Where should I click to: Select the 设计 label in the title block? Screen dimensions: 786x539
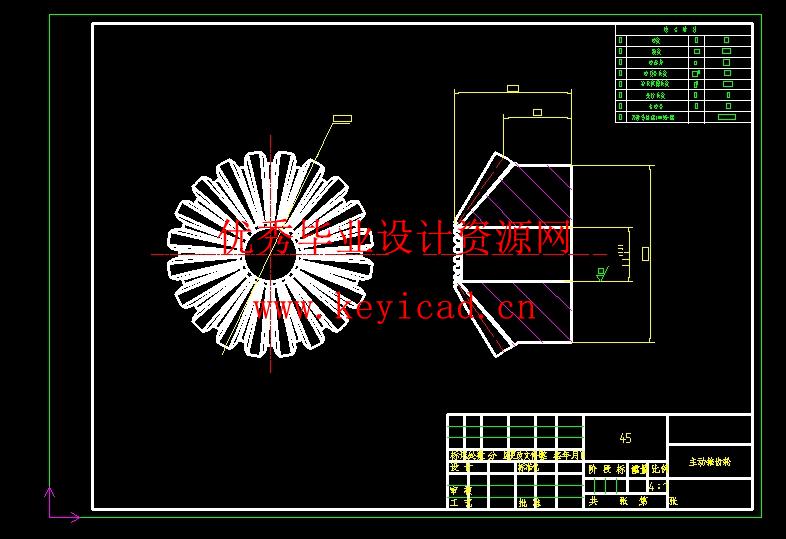(x=460, y=467)
